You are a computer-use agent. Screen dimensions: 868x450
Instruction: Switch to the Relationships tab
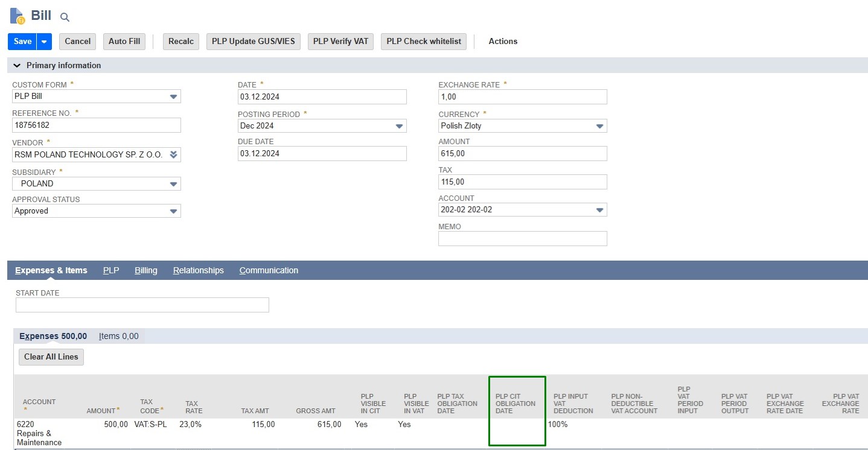pos(198,270)
